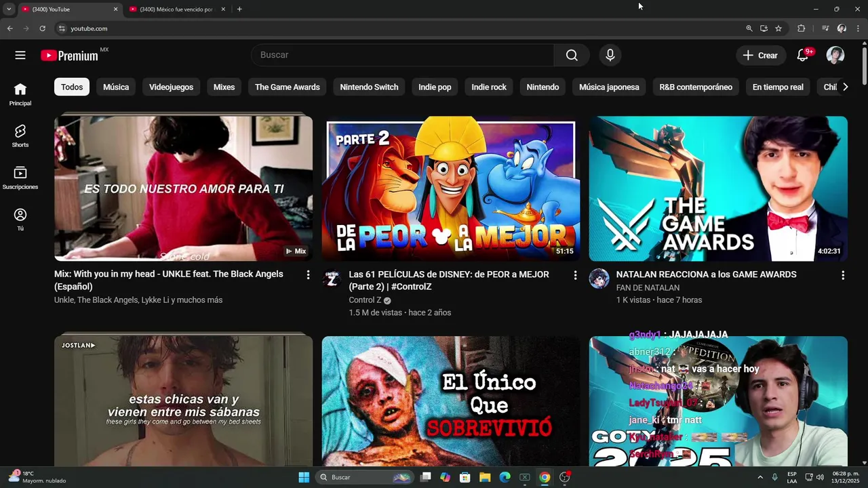Screen dimensions: 868x488
Task: Open Mix: With you in my head title
Action: (x=169, y=281)
